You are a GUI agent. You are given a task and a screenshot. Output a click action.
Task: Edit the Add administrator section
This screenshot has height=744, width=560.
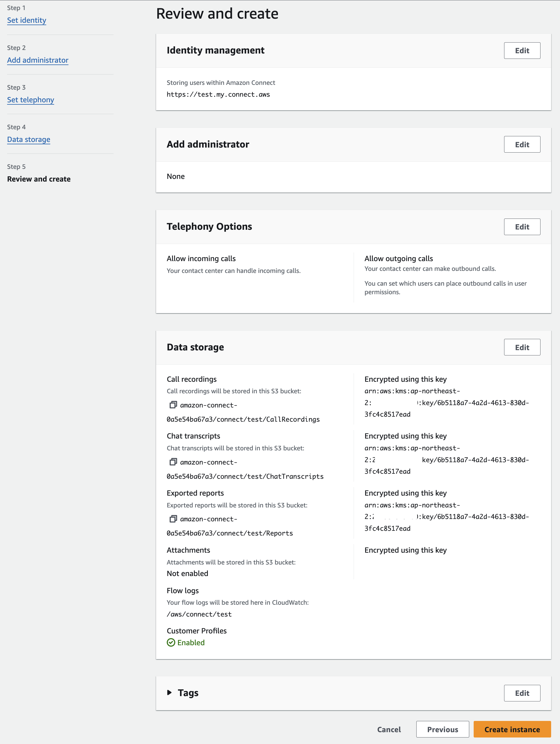(522, 144)
